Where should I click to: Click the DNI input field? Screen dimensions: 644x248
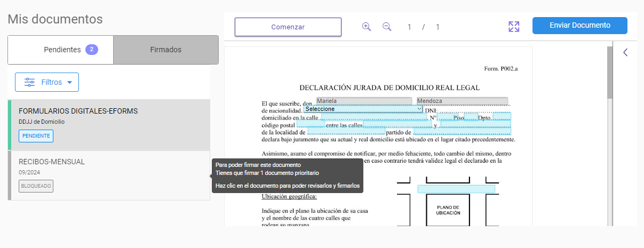pos(474,109)
